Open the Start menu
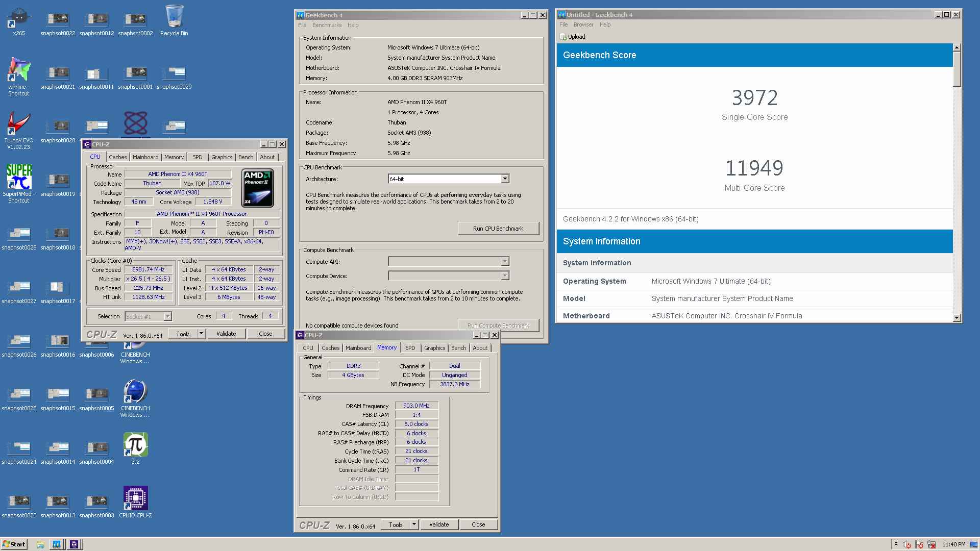 pos(14,544)
